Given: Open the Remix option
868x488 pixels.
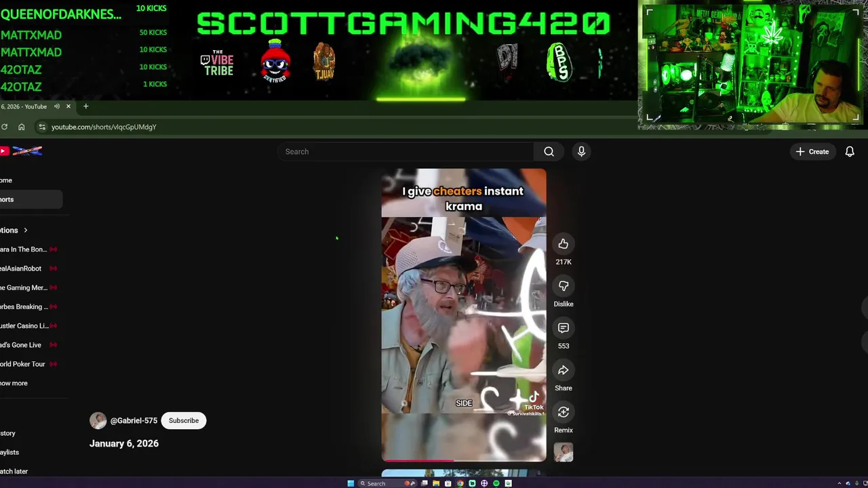Looking at the screenshot, I should click(x=563, y=412).
